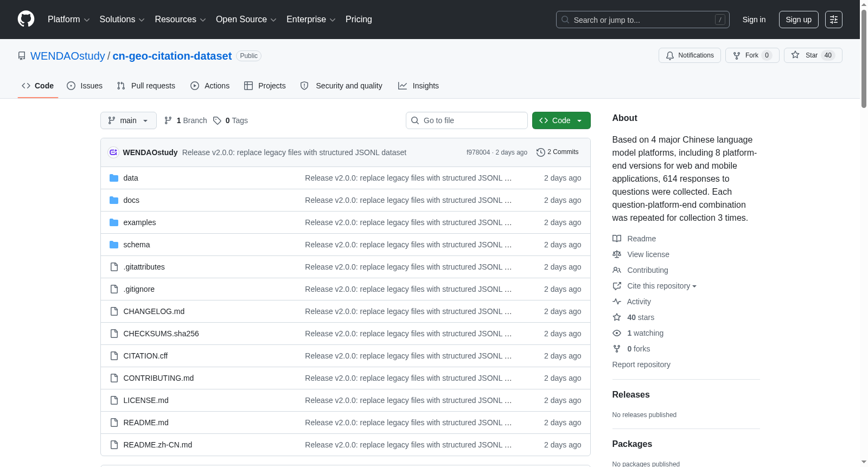View the 2 Commits history
868x467 pixels.
pos(558,152)
